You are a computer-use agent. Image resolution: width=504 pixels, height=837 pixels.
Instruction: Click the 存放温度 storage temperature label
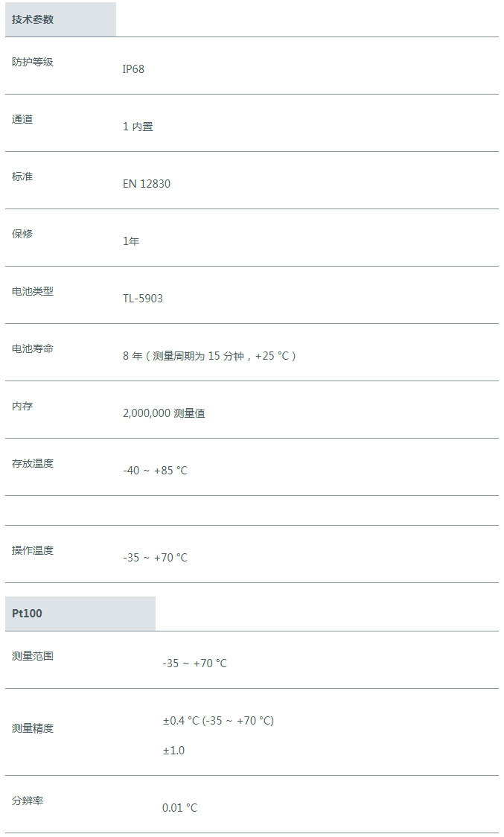[33, 463]
